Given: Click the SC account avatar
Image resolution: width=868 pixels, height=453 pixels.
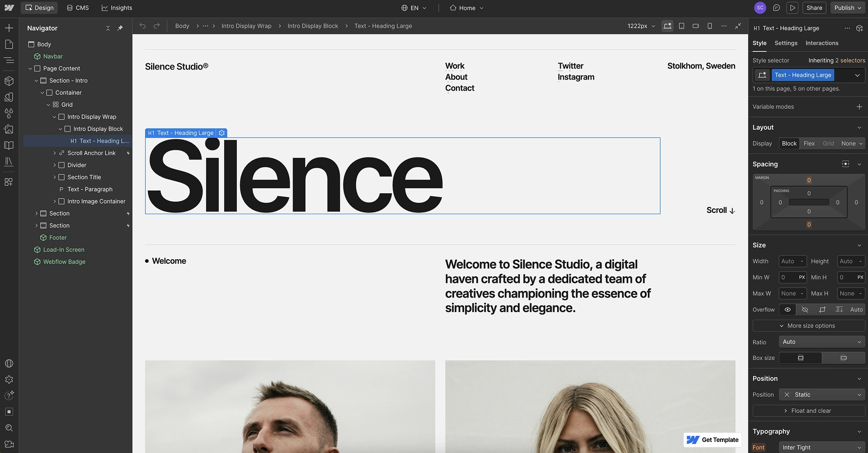Looking at the screenshot, I should click(760, 8).
